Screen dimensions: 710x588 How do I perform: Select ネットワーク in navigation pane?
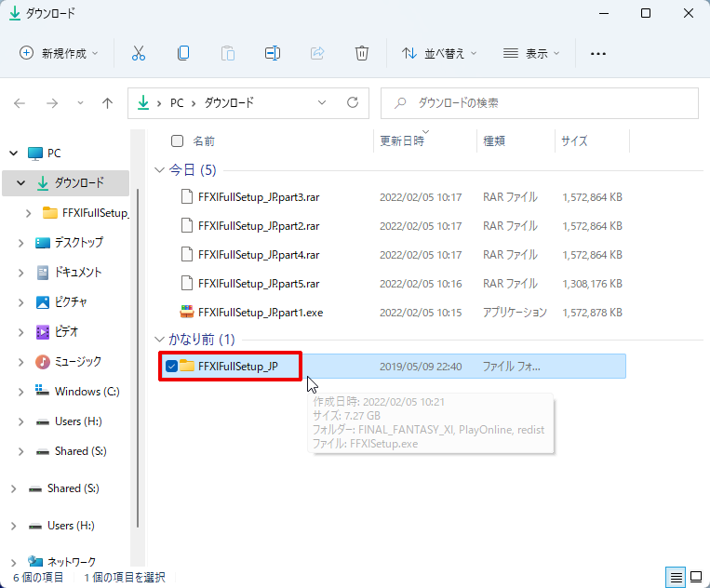coord(72,562)
